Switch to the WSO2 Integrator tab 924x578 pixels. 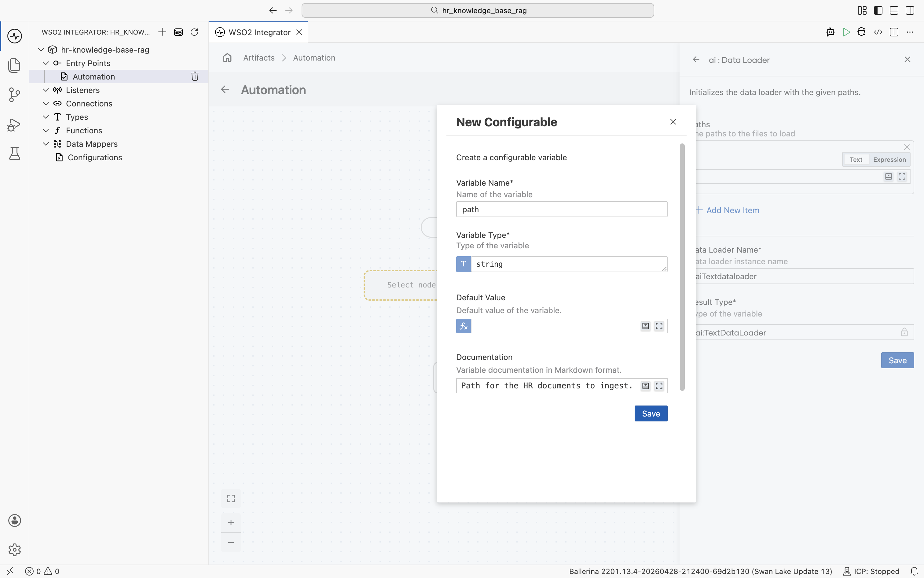pyautogui.click(x=259, y=32)
